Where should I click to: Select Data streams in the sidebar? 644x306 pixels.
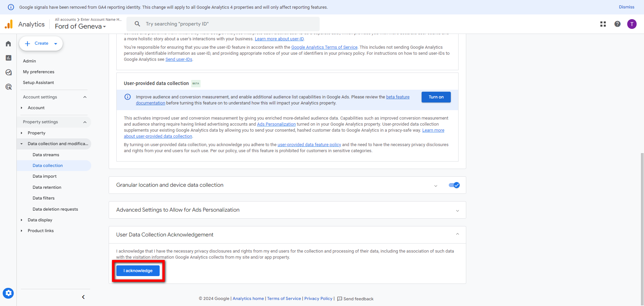pos(46,155)
